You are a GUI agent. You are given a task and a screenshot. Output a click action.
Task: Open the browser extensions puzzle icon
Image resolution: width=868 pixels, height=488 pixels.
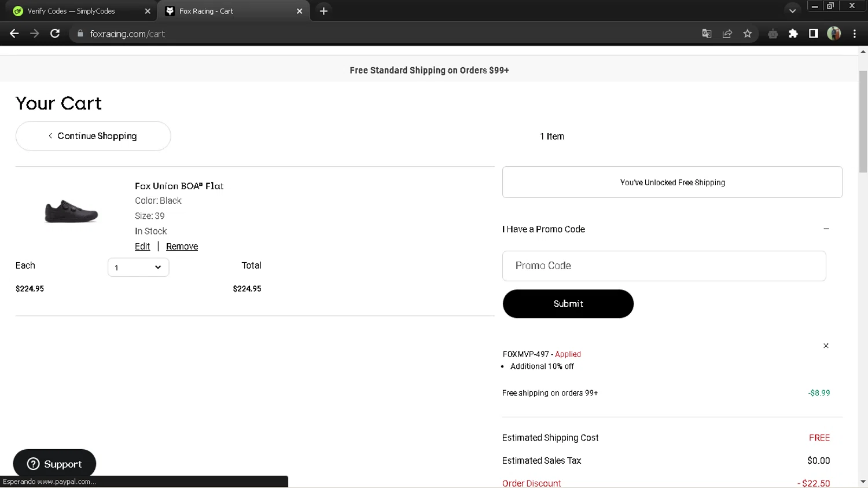(x=793, y=34)
